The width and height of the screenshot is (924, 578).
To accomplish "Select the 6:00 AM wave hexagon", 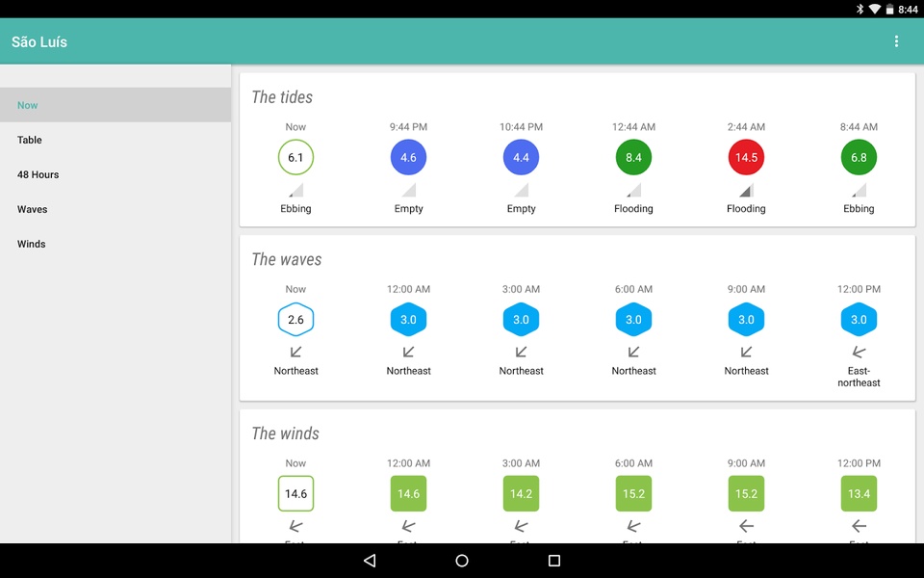I will tap(633, 320).
